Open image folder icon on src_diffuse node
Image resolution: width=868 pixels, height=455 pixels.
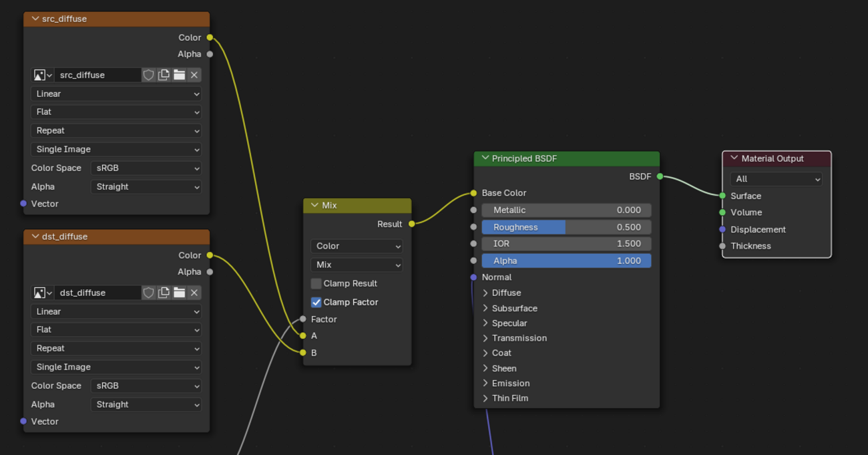pyautogui.click(x=179, y=75)
